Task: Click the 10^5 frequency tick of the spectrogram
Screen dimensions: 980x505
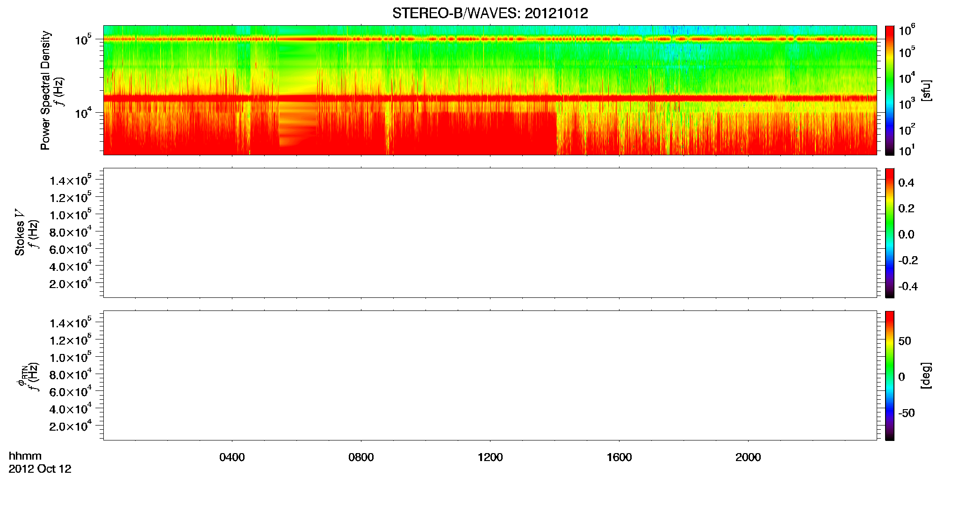Action: click(83, 40)
